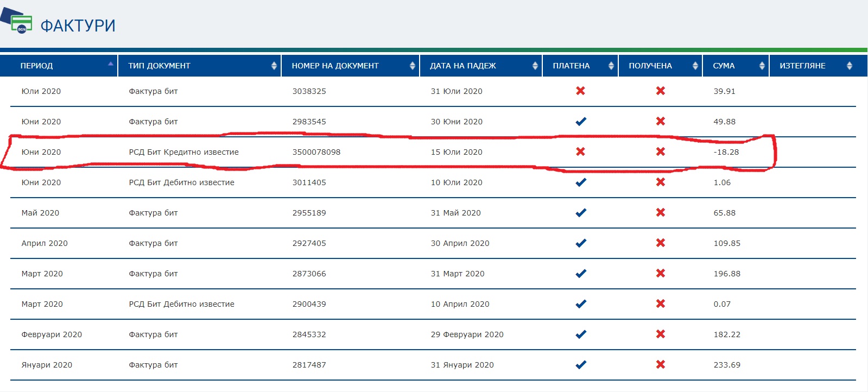Sort by ДАТА НА ПАДЕЖ header
The height and width of the screenshot is (392, 868).
(462, 66)
